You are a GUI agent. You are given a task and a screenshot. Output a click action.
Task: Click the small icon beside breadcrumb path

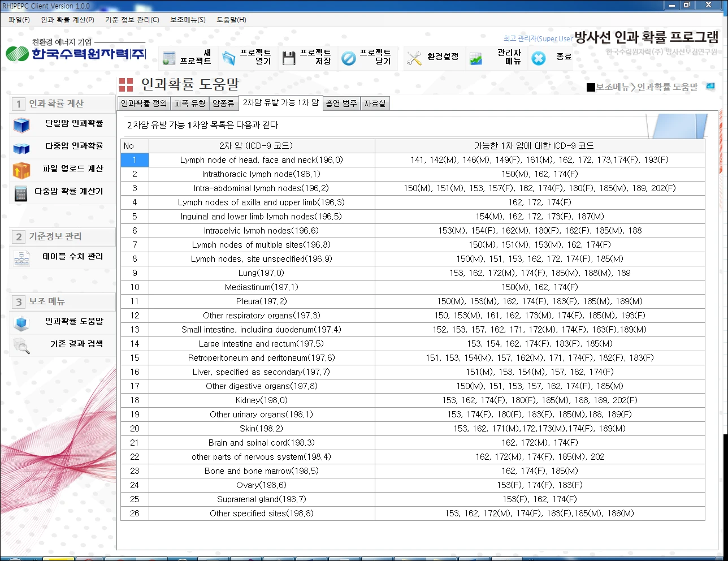click(x=710, y=87)
